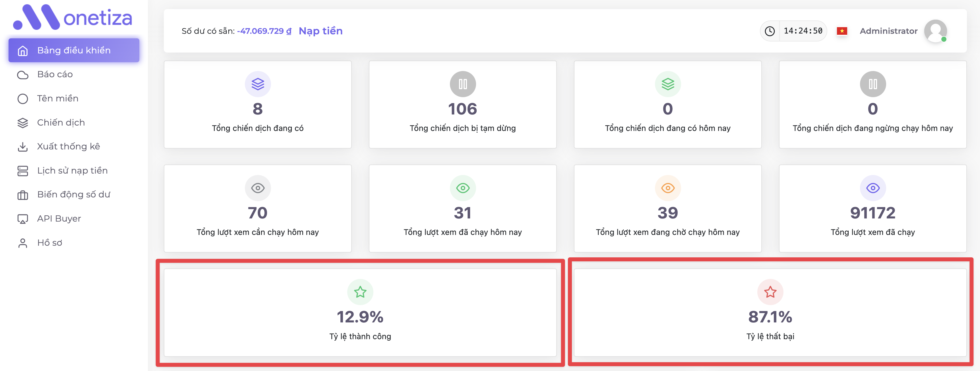Click the pause icon above 106
The height and width of the screenshot is (371, 980).
point(463,84)
